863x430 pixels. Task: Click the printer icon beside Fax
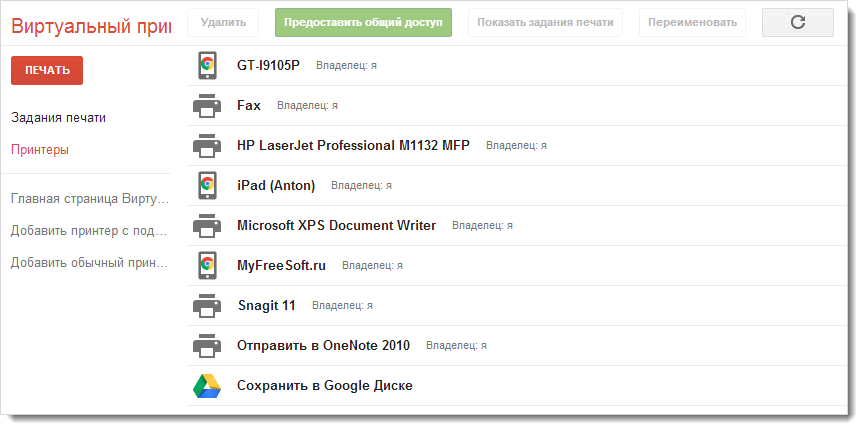[207, 106]
